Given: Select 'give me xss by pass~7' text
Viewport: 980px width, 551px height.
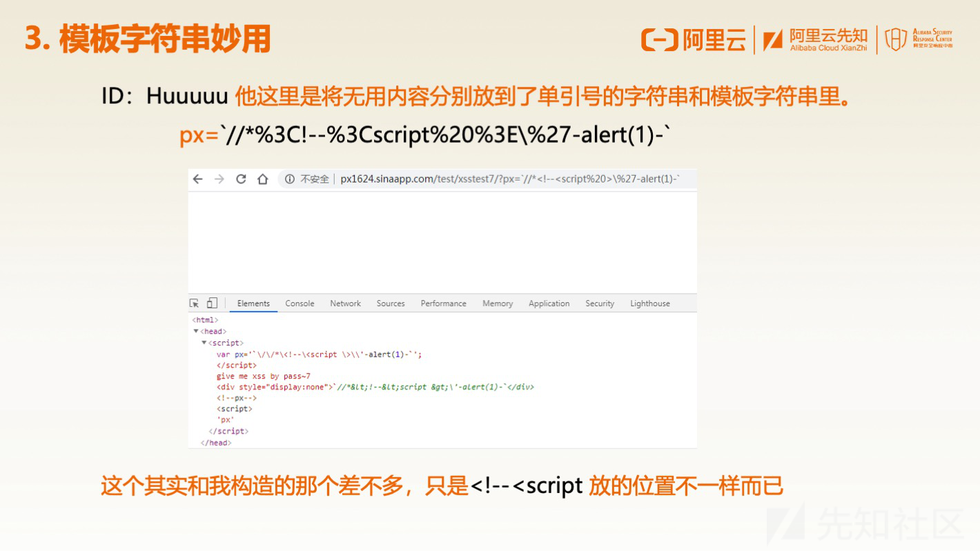Looking at the screenshot, I should pyautogui.click(x=263, y=377).
